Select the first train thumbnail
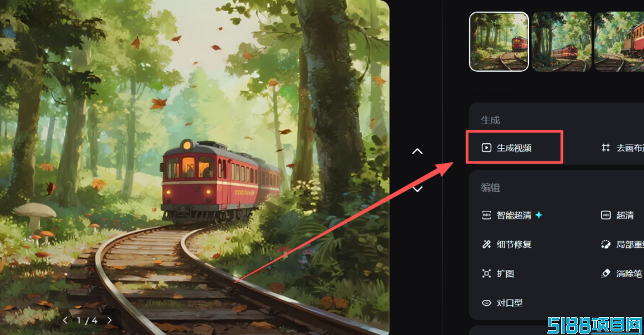 click(x=499, y=42)
